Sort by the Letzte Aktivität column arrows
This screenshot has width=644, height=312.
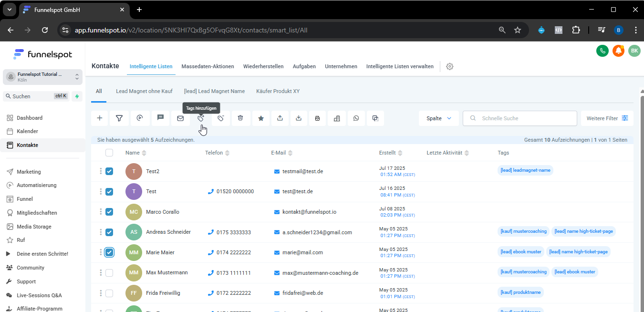pos(467,153)
